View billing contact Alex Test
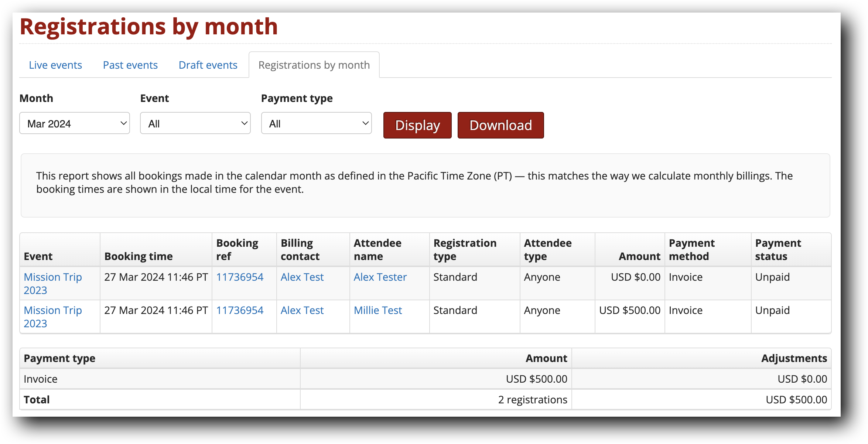 pos(302,277)
